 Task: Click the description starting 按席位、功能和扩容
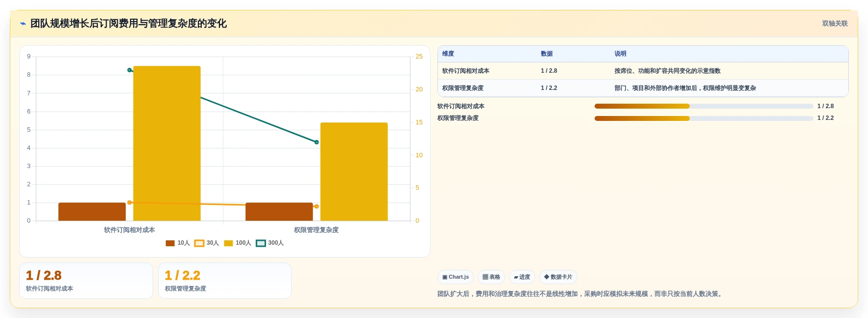point(668,71)
